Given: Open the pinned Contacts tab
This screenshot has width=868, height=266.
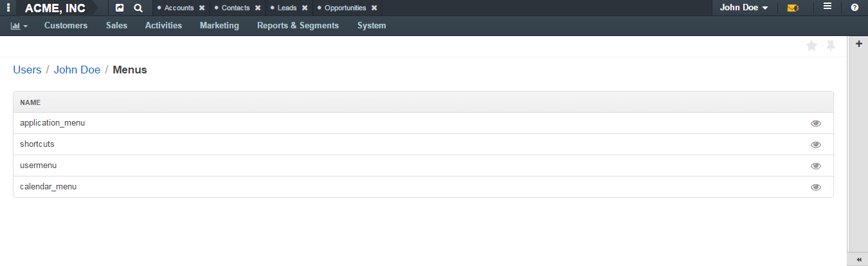Looking at the screenshot, I should click(235, 8).
